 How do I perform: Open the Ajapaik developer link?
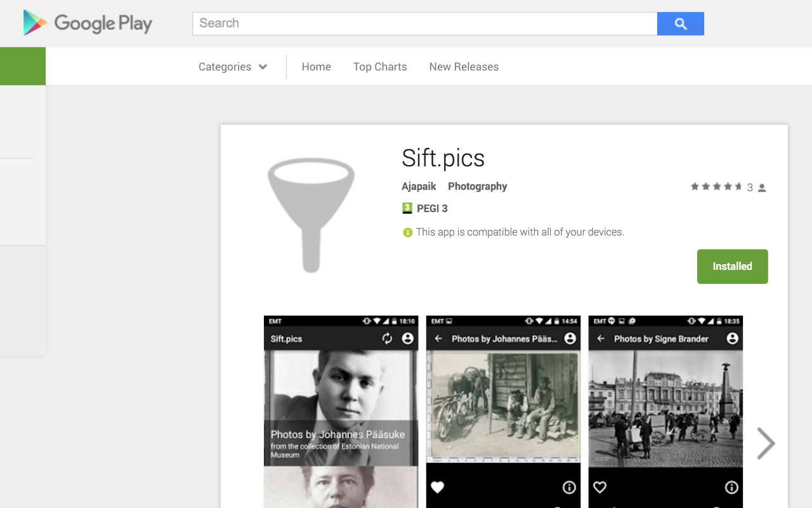419,186
